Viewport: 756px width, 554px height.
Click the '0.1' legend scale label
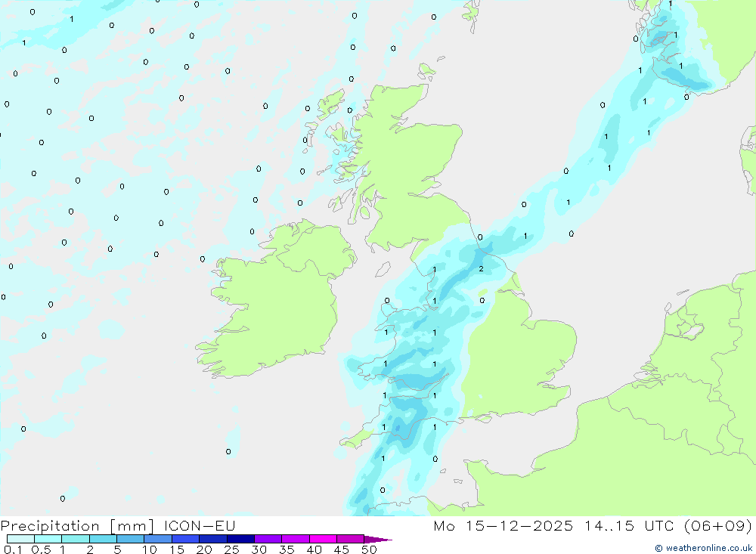point(13,549)
